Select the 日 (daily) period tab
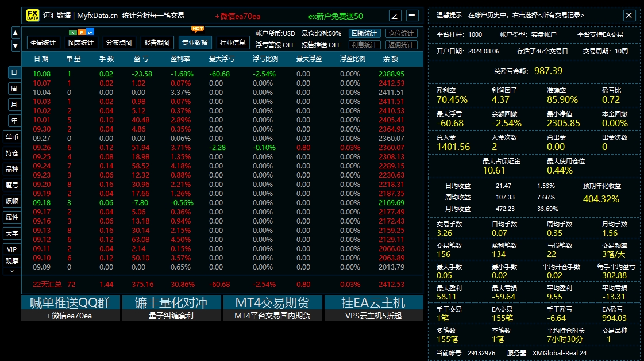644x361 pixels. tap(14, 73)
